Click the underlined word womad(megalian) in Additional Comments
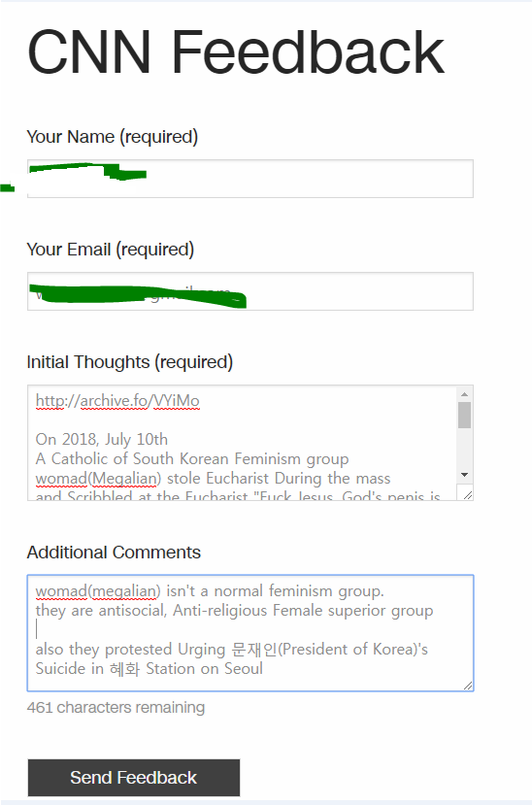 [98, 591]
